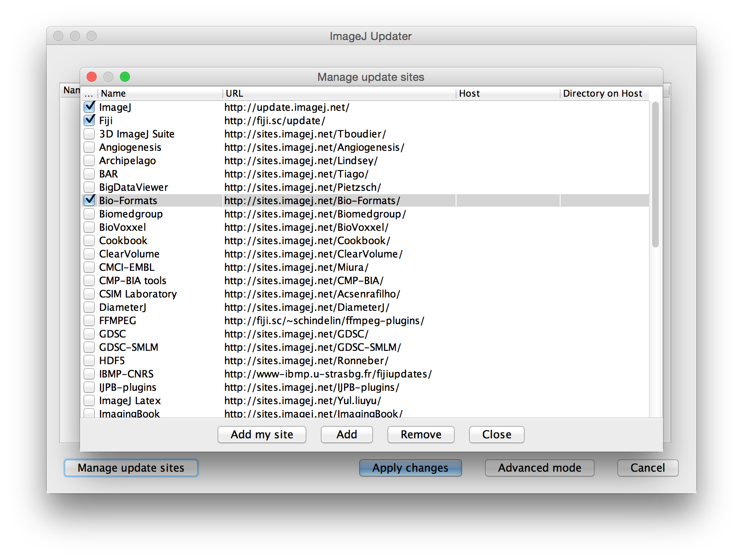743x560 pixels.
Task: Select the http://fiji.sc/update/ URL cell
Action: [x=339, y=120]
